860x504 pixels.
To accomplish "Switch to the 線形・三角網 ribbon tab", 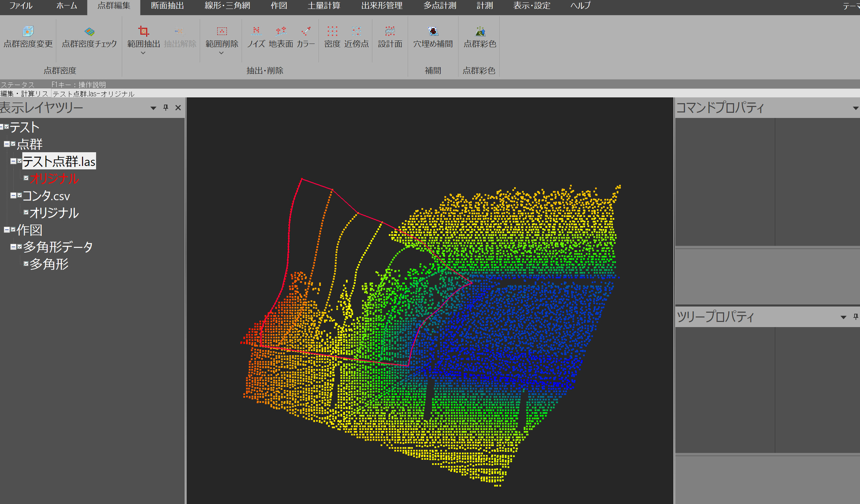I will (228, 6).
